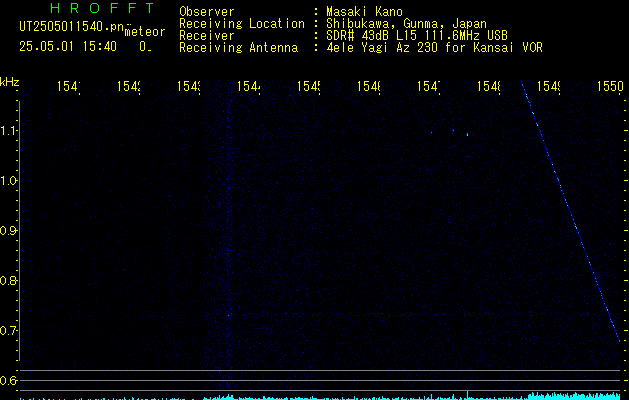Click the Receiving Location label
This screenshot has height=400, width=629.
pyautogui.click(x=242, y=24)
